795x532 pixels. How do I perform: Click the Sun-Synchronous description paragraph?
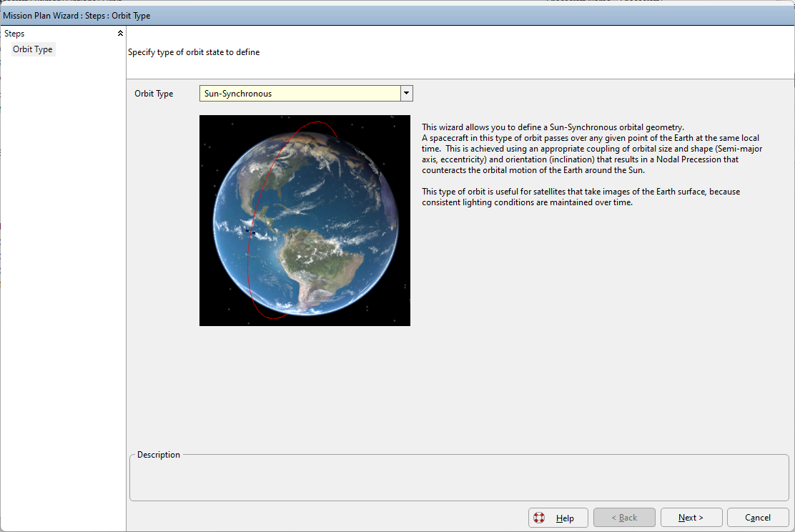pos(592,149)
